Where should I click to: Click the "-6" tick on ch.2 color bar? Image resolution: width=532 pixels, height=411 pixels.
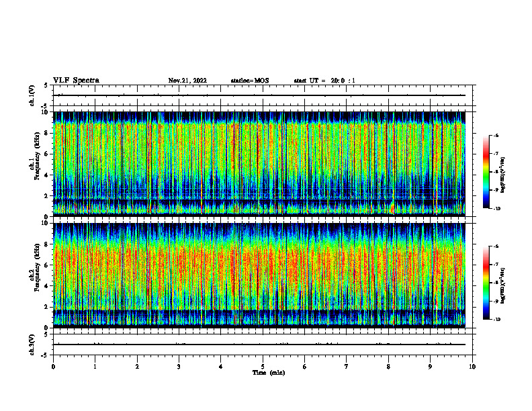click(496, 246)
